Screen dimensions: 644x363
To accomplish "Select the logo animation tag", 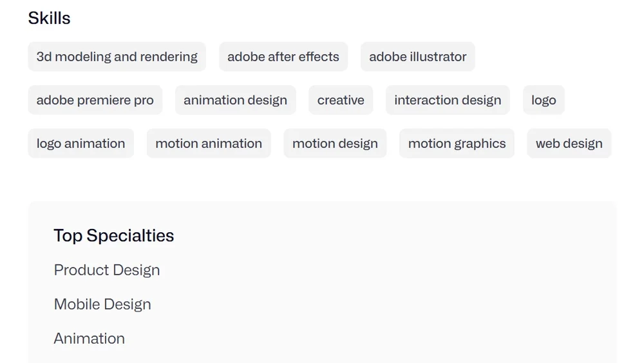I will [80, 143].
